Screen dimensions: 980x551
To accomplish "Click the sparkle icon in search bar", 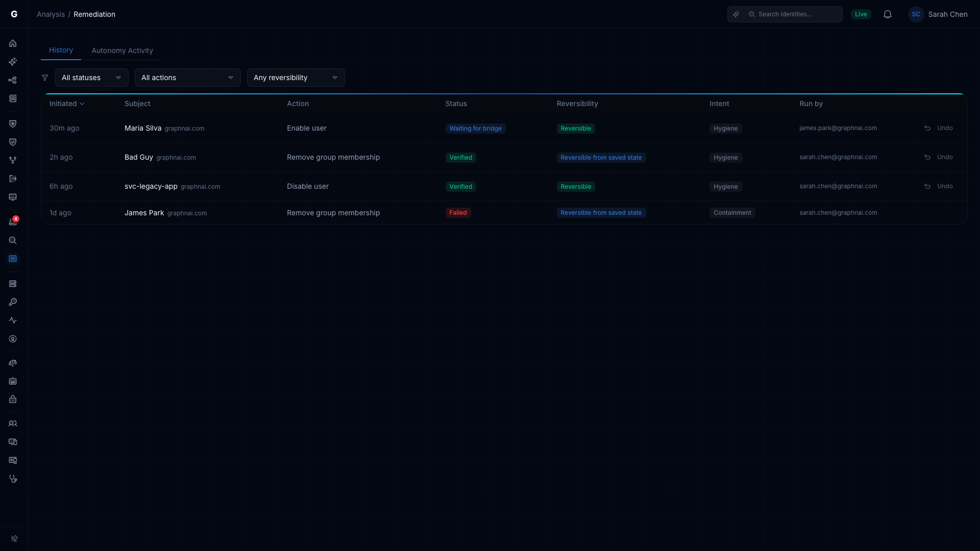I will pos(736,14).
